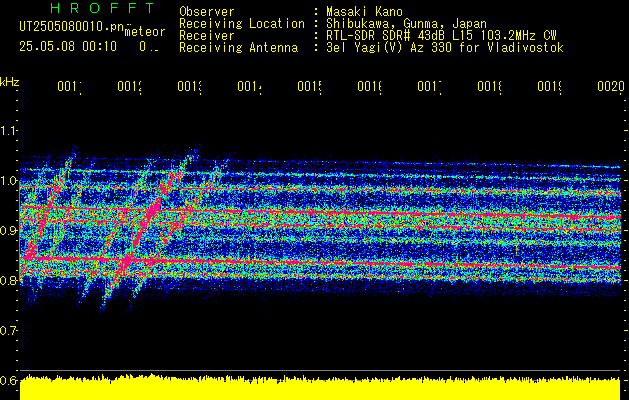Screen dimensions: 629x400
Task: Click the 1.0 kHz axis tick label
Action: point(9,181)
